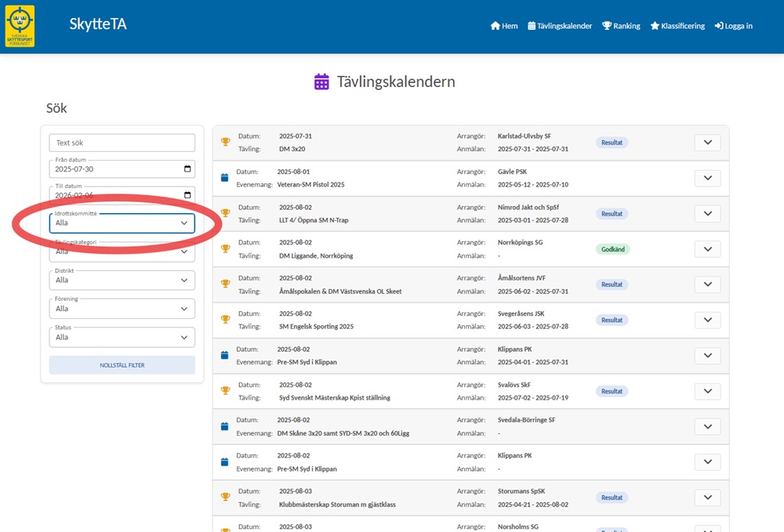Open the Idrottskommitté dropdown
The height and width of the screenshot is (532, 784).
(x=122, y=223)
